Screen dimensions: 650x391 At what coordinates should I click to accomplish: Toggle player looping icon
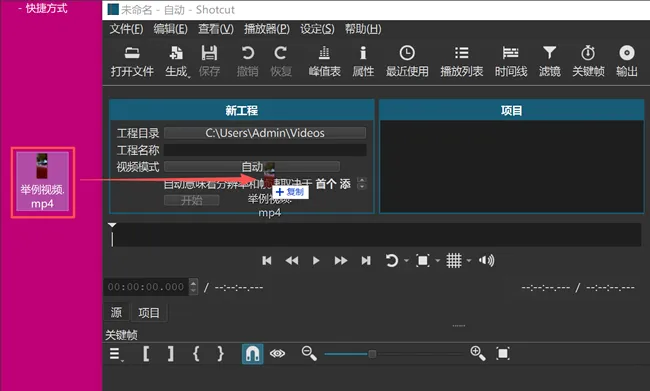[x=391, y=260]
